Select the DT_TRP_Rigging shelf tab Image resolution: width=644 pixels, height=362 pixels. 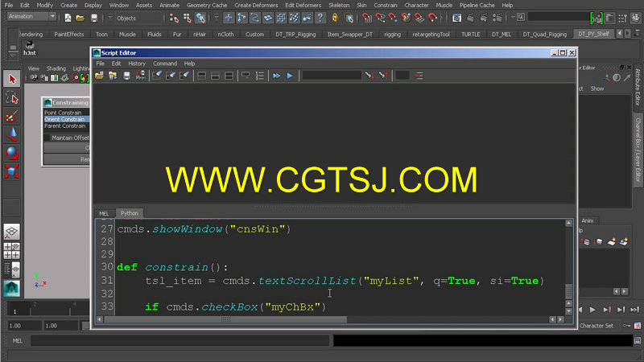295,35
